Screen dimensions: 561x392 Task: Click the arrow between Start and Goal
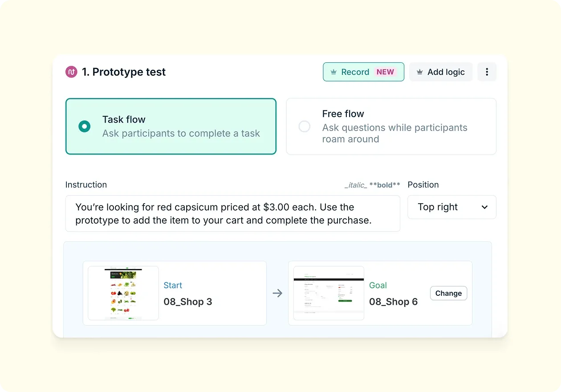(278, 293)
